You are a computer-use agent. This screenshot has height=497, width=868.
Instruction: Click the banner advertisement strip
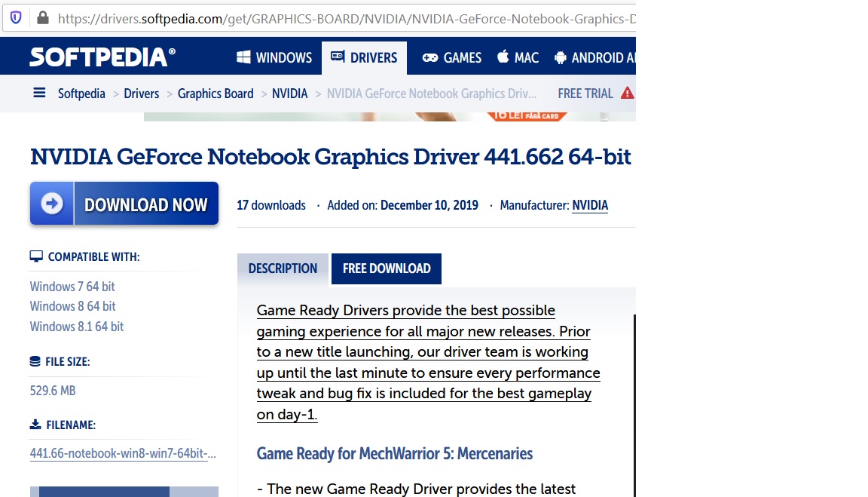pos(390,116)
